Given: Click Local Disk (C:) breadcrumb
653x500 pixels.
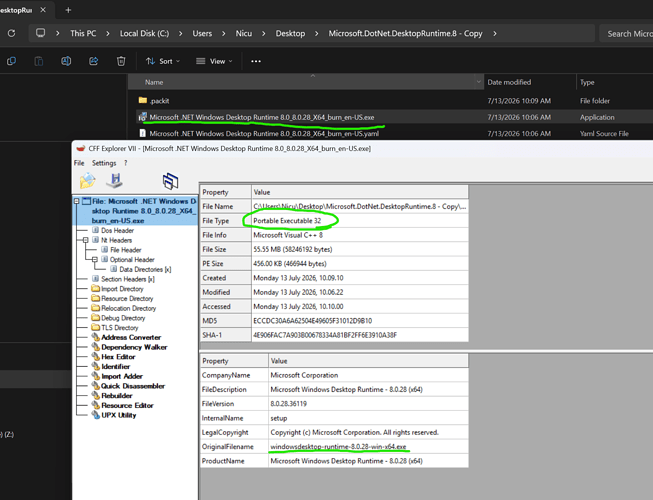Looking at the screenshot, I should coord(145,33).
